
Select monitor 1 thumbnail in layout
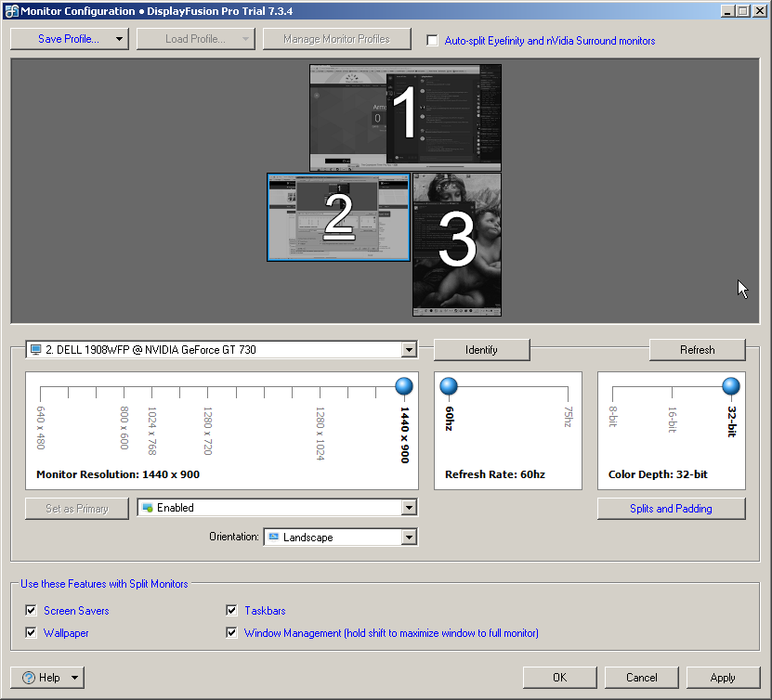(x=405, y=117)
